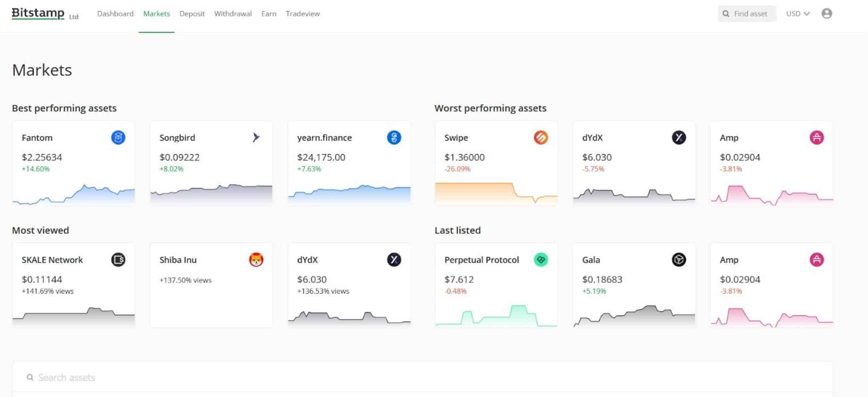Open the Gala price chart
The image size is (868, 397).
coord(634,316)
